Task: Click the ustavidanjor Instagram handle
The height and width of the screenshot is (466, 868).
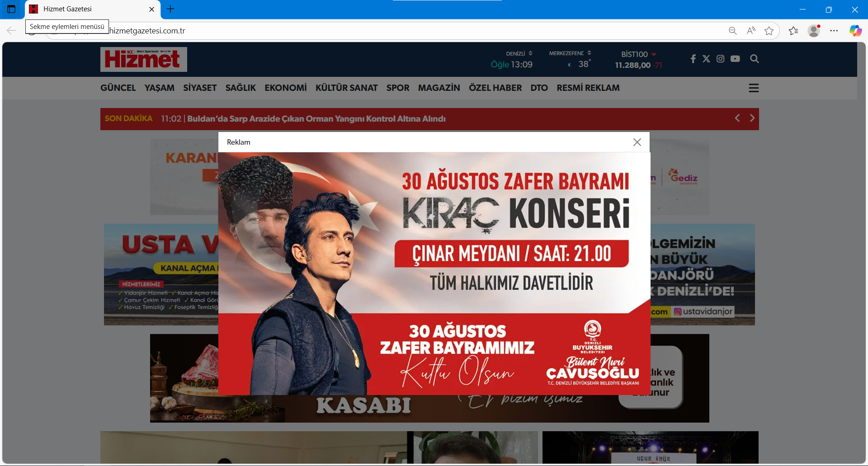Action: (703, 311)
